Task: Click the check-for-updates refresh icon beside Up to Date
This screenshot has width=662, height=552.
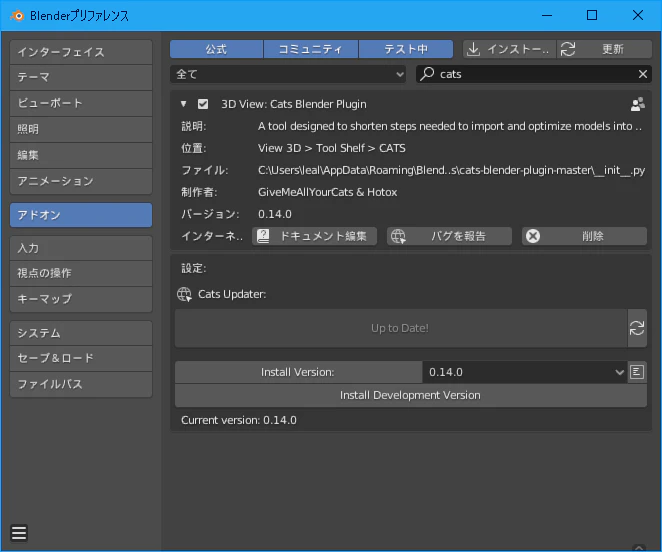Action: click(x=637, y=328)
